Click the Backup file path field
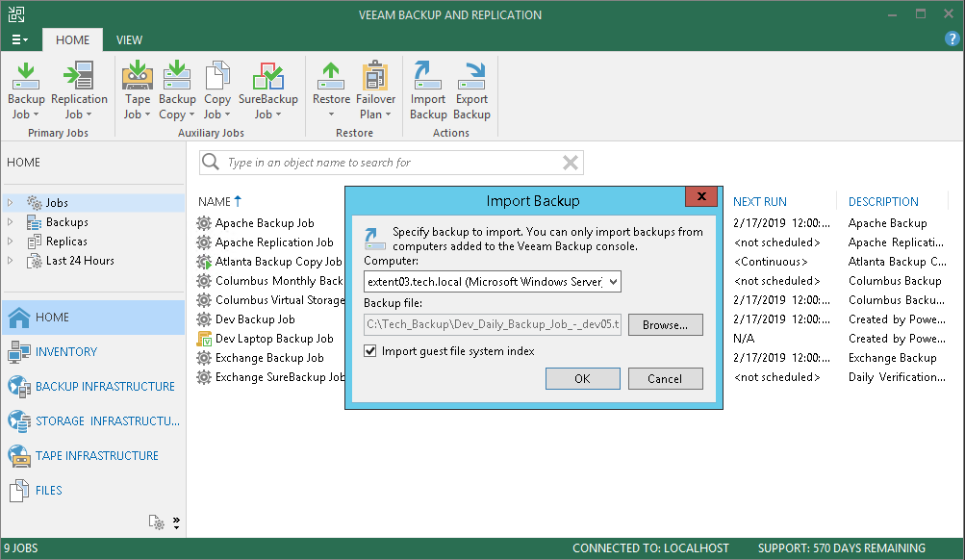Image resolution: width=965 pixels, height=560 pixels. 493,324
